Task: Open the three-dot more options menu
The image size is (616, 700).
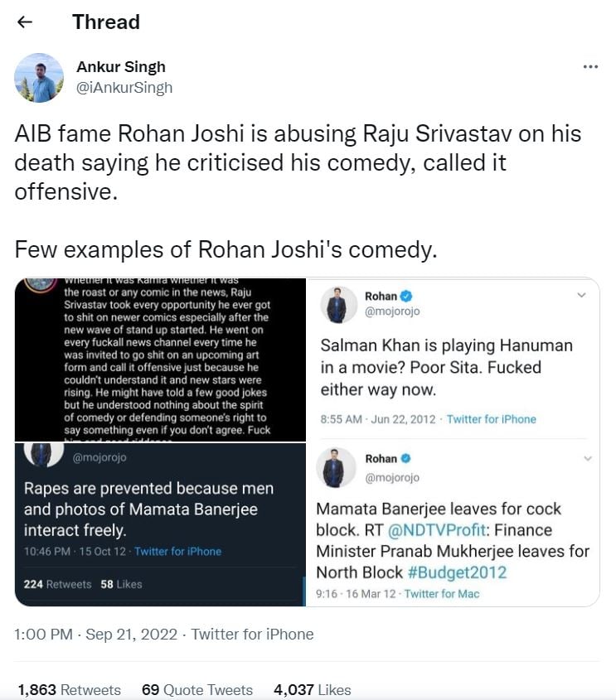Action: click(590, 67)
